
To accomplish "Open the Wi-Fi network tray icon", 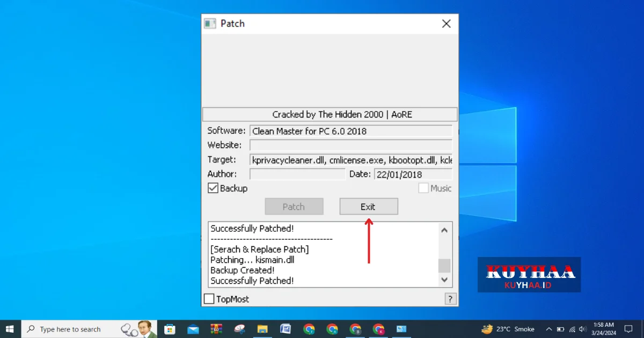I will pyautogui.click(x=572, y=329).
